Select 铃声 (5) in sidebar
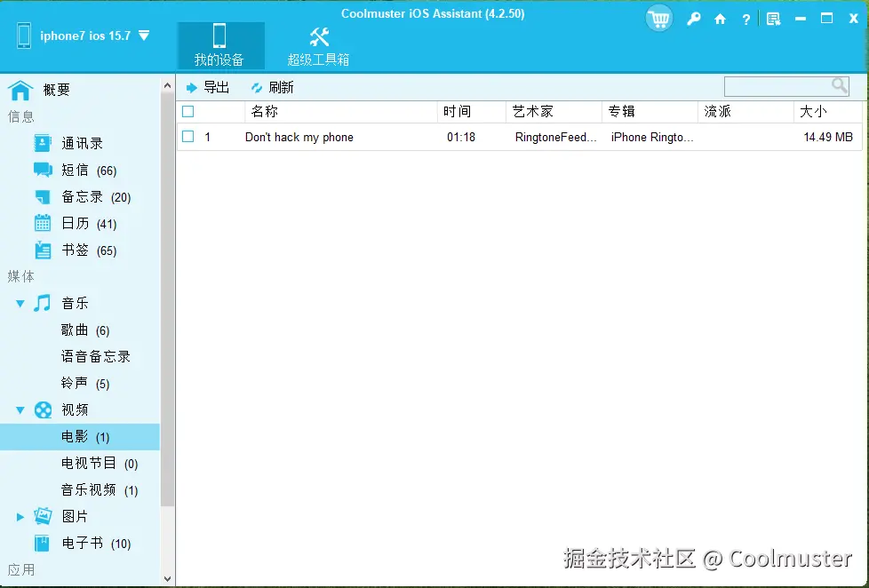The image size is (869, 588). 85,384
